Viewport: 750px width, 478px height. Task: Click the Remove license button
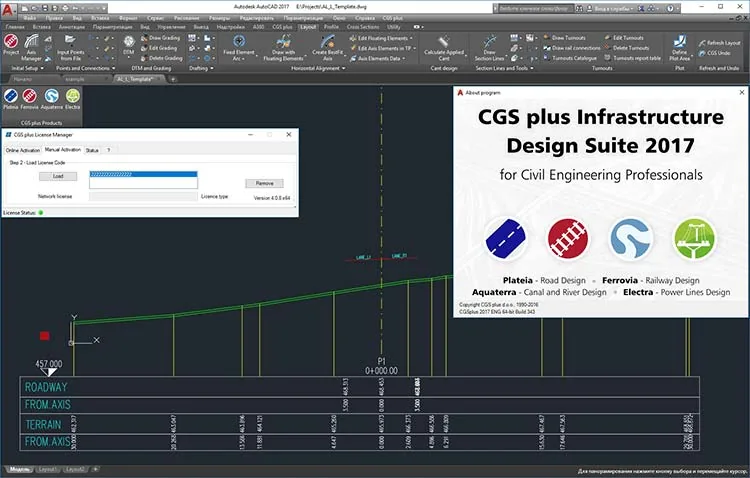(x=264, y=183)
